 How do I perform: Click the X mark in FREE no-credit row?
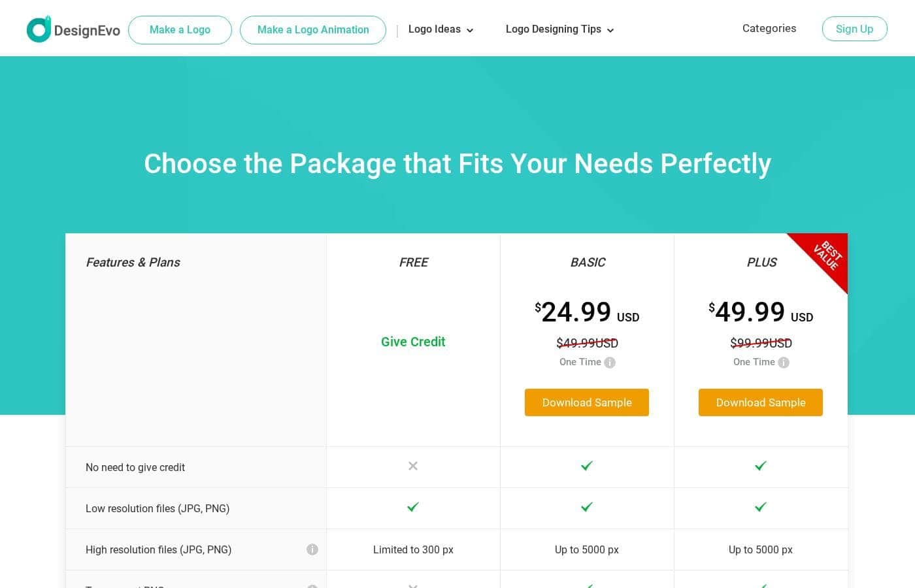point(413,466)
